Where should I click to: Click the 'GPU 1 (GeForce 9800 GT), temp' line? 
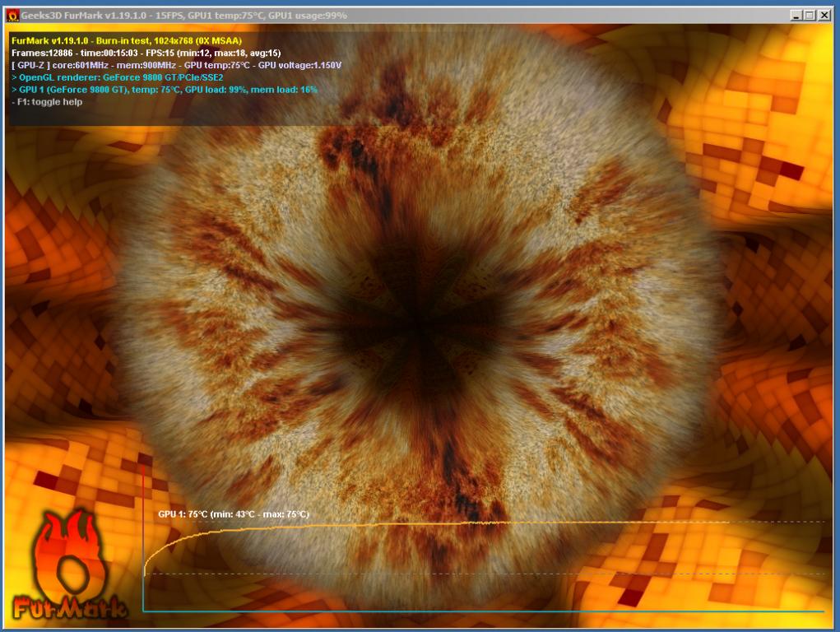point(165,90)
